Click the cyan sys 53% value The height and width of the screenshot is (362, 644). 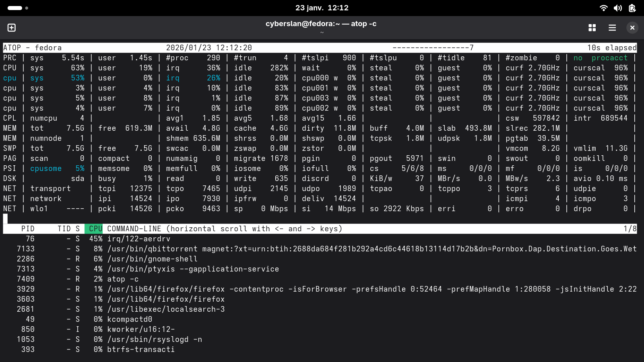pos(57,78)
